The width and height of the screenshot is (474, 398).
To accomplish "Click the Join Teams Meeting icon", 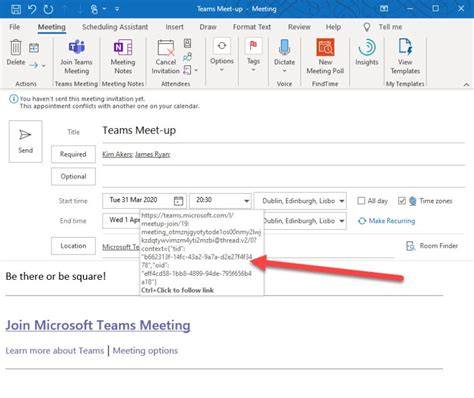I will click(76, 47).
